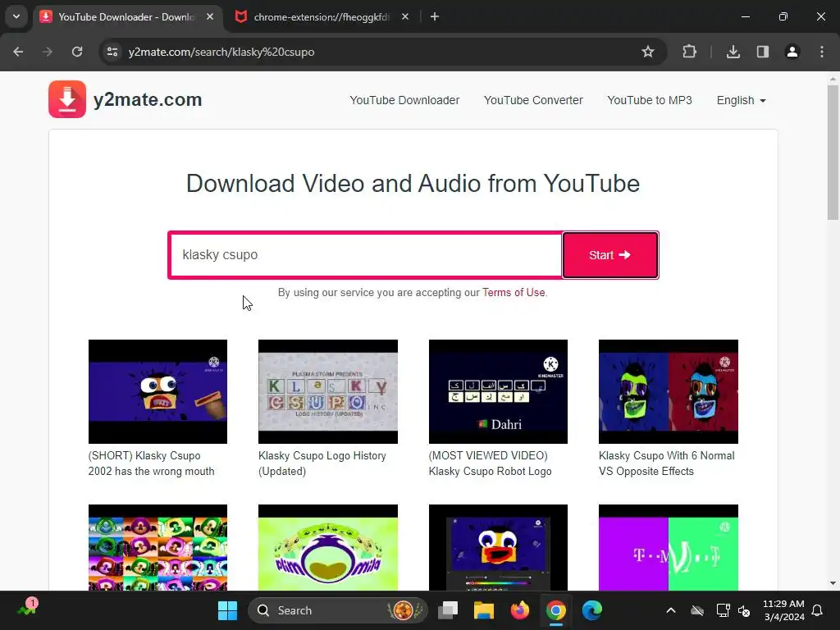This screenshot has width=840, height=630.
Task: Click title 'Klasky Csupo With 6 Normal VS Opposite Effects'
Action: pyautogui.click(x=666, y=463)
